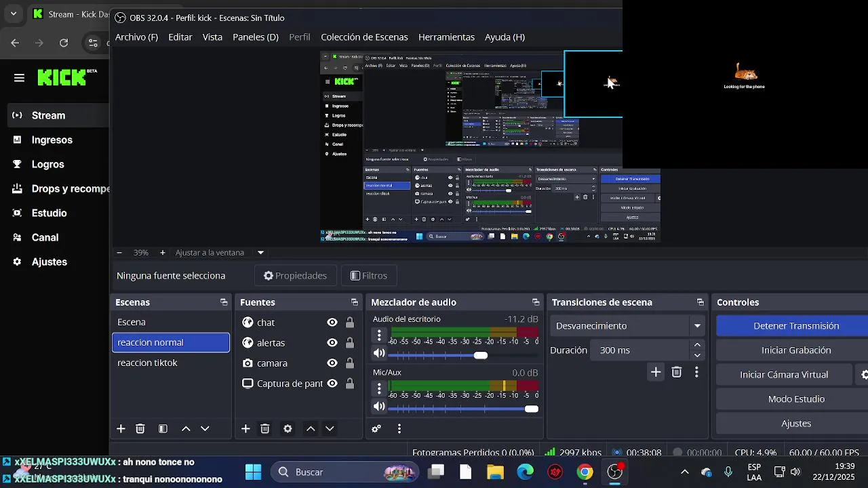Image resolution: width=868 pixels, height=488 pixels.
Task: Click Duración 300 ms field
Action: pyautogui.click(x=639, y=350)
